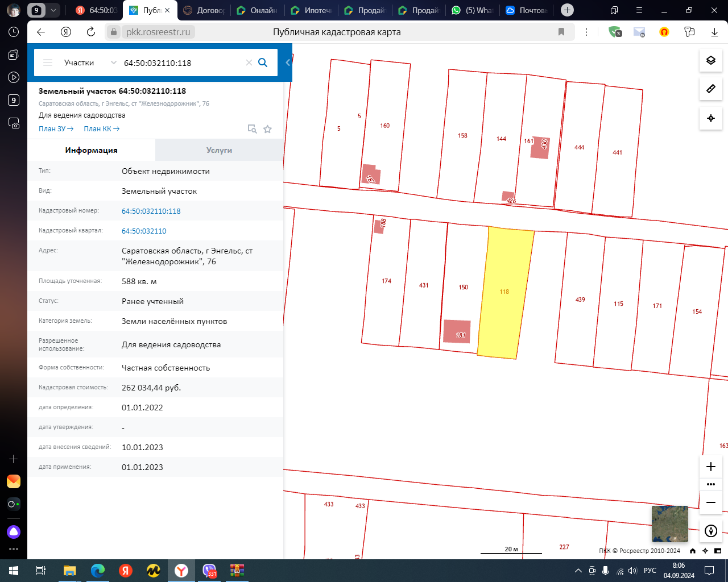728x582 pixels.
Task: Select parcel 439 on the map
Action: point(580,300)
